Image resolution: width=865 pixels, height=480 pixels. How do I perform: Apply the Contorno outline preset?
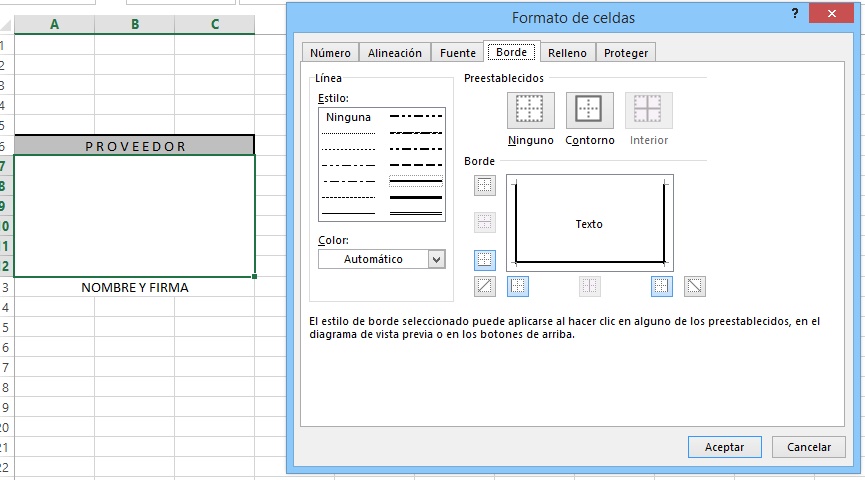589,110
